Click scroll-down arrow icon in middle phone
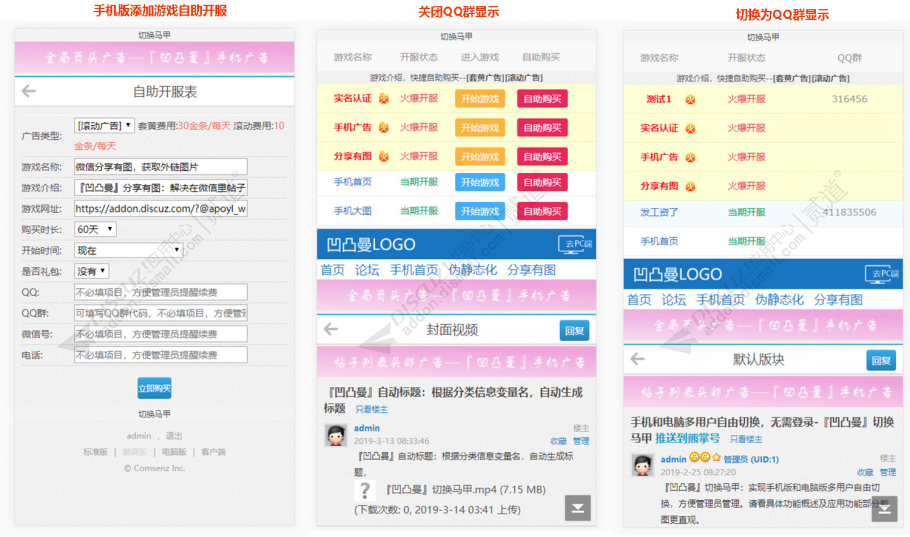This screenshot has height=537, width=910. click(577, 508)
